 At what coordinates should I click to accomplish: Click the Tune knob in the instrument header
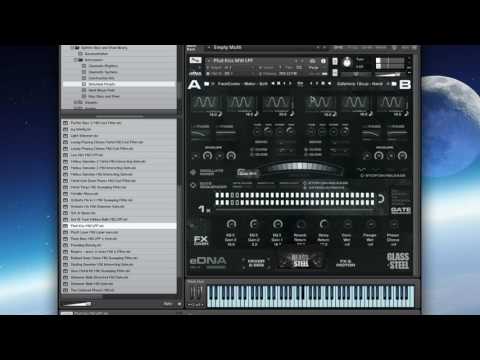pyautogui.click(x=347, y=62)
